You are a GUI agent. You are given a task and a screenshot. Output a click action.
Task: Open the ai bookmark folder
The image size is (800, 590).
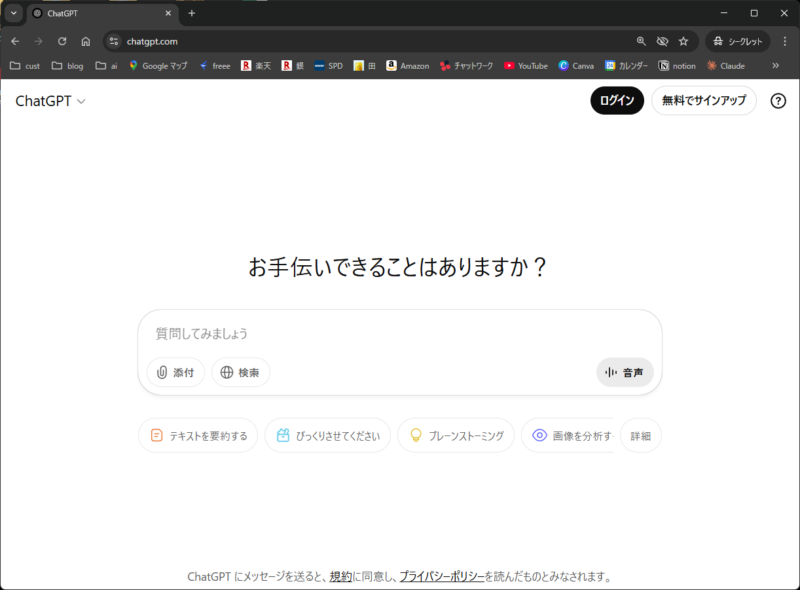pyautogui.click(x=107, y=66)
